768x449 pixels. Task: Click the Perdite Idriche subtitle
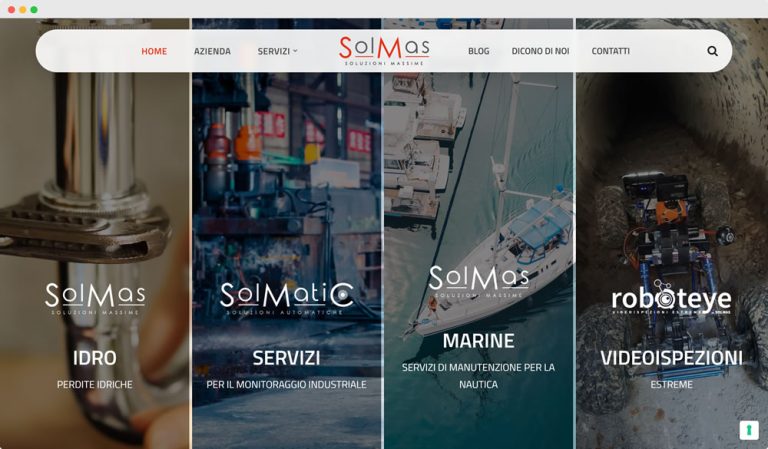[x=95, y=384]
